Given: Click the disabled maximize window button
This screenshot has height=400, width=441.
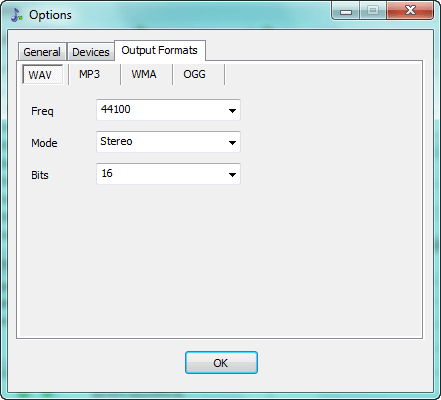Looking at the screenshot, I should [x=373, y=11].
